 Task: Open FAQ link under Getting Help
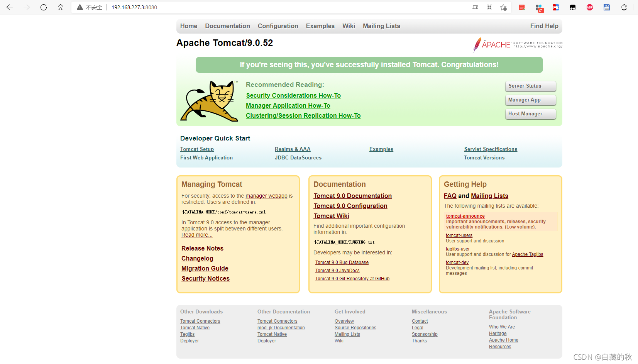[x=450, y=196]
